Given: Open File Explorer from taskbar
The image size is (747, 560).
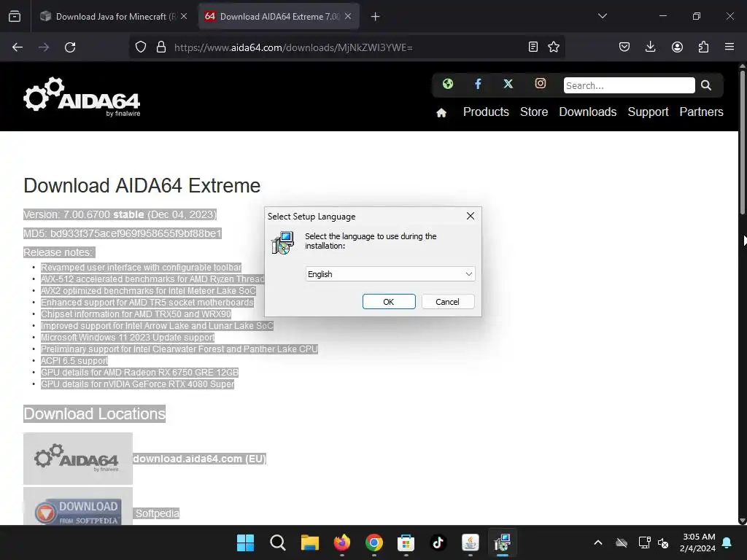Looking at the screenshot, I should [x=309, y=542].
